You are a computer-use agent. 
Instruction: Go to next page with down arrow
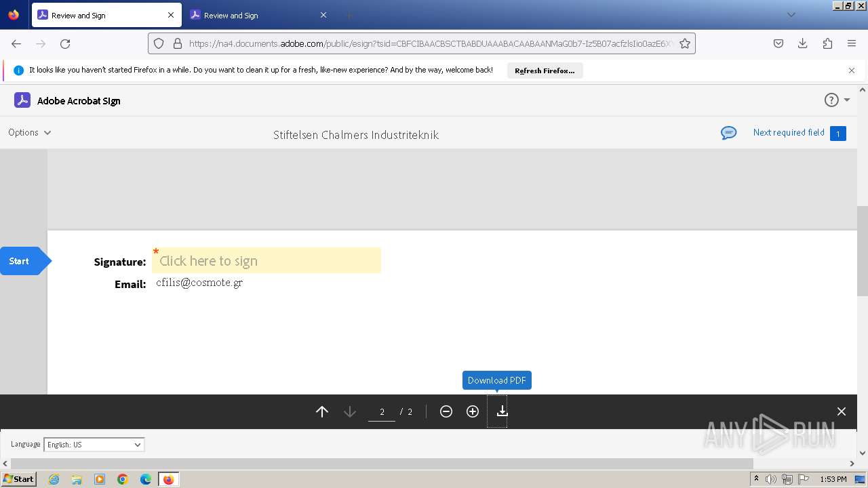350,411
